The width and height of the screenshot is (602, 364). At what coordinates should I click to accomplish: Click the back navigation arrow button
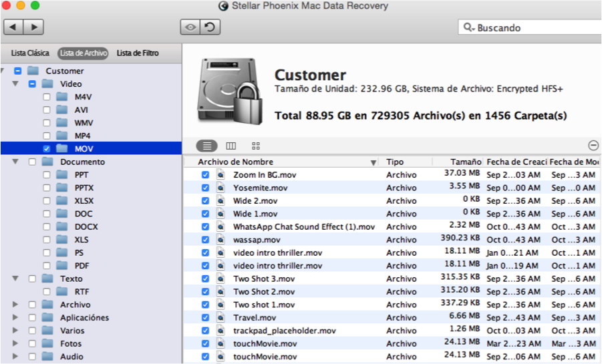click(x=13, y=27)
